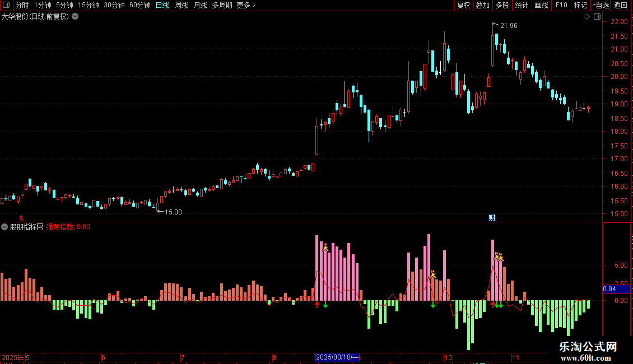633x364 pixels.
Task: Toggle the side panel icon at top-left
Action: click(6, 5)
